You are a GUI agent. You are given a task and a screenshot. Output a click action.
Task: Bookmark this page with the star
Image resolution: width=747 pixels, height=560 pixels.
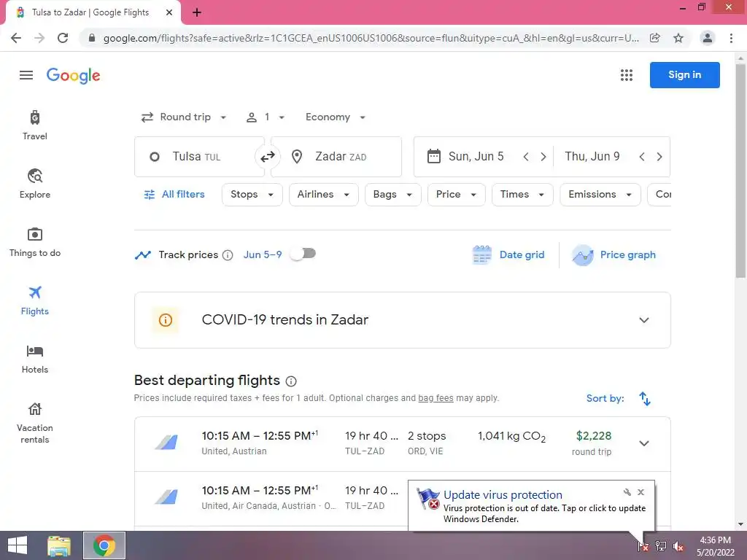(678, 38)
